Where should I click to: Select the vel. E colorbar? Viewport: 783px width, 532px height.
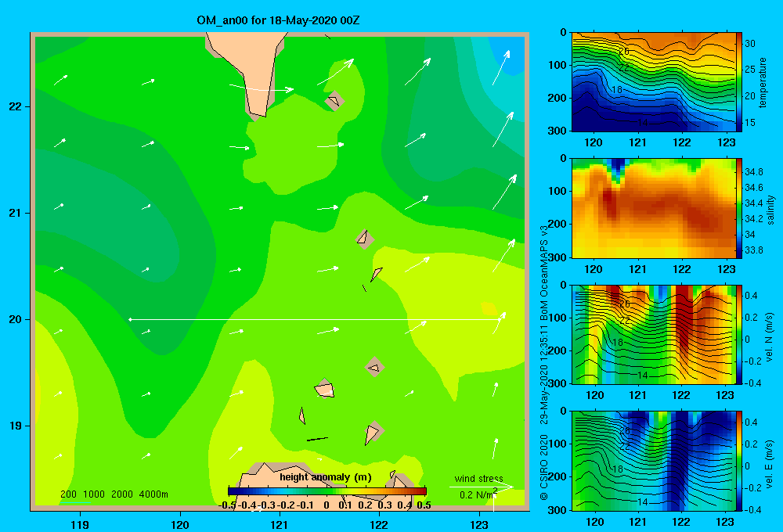click(x=739, y=461)
